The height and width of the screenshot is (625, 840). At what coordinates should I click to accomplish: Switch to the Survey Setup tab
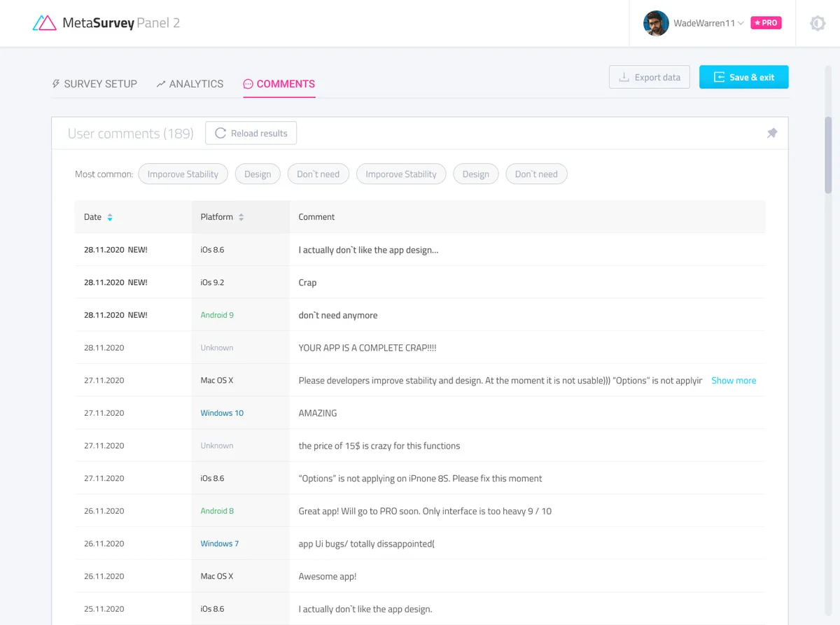coord(94,84)
